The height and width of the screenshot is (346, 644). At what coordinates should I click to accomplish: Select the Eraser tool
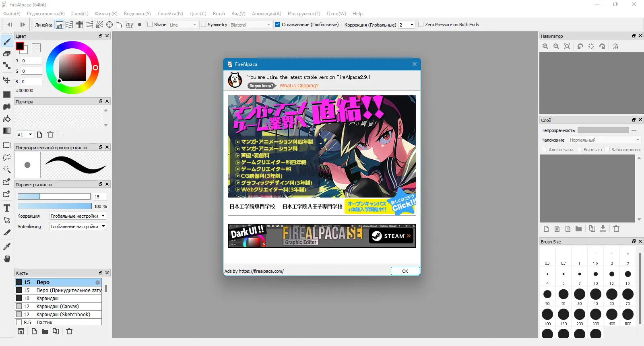(7, 54)
